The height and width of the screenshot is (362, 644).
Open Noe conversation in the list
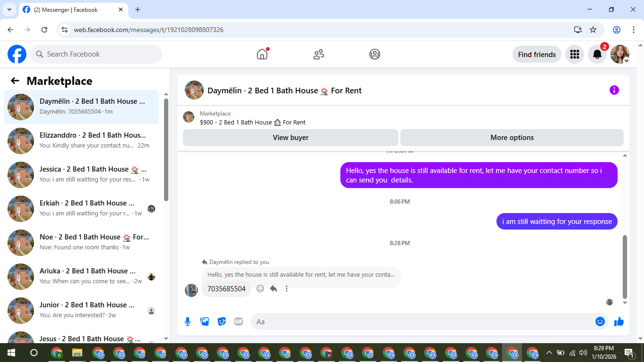pyautogui.click(x=81, y=243)
